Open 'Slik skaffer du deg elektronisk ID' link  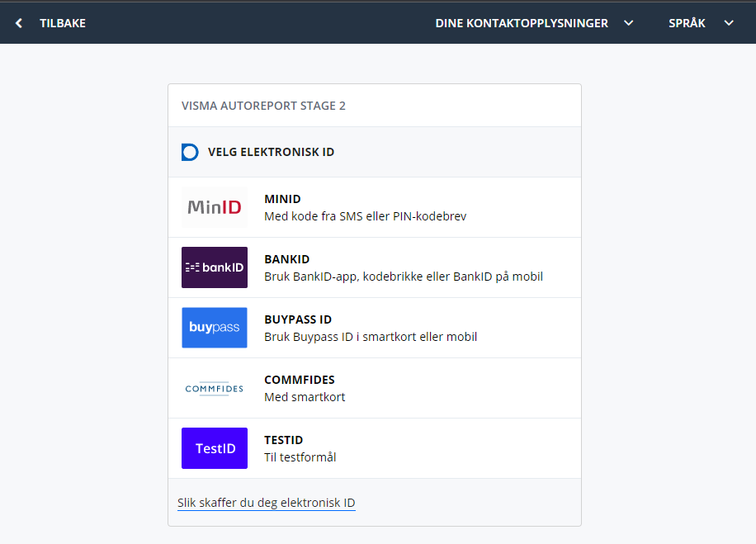point(266,503)
